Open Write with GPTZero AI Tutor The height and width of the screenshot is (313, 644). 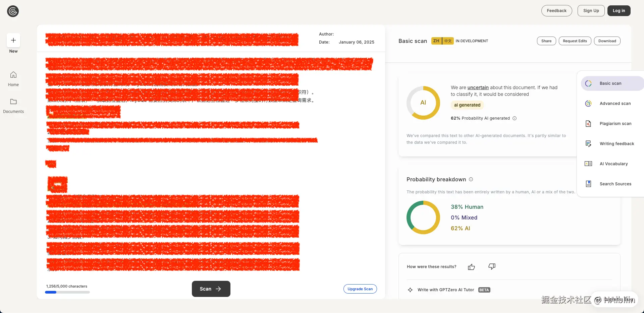click(x=445, y=290)
